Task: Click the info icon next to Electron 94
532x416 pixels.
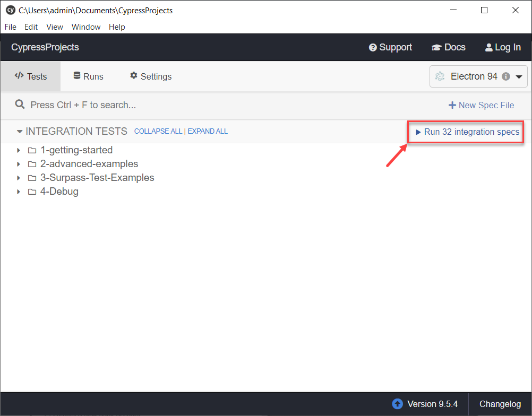Action: pyautogui.click(x=506, y=76)
